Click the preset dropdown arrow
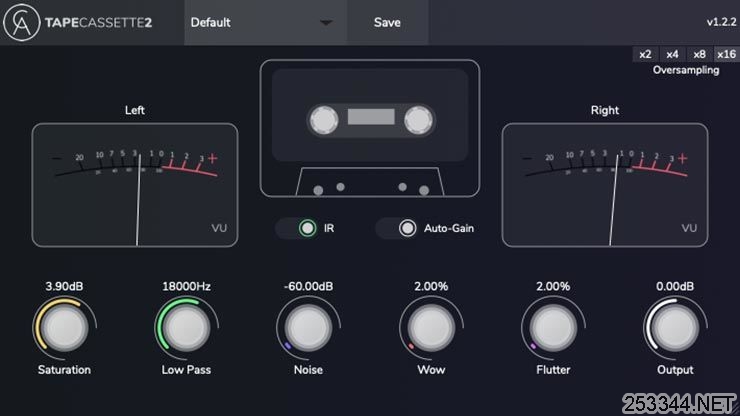This screenshot has height=416, width=740. click(326, 23)
